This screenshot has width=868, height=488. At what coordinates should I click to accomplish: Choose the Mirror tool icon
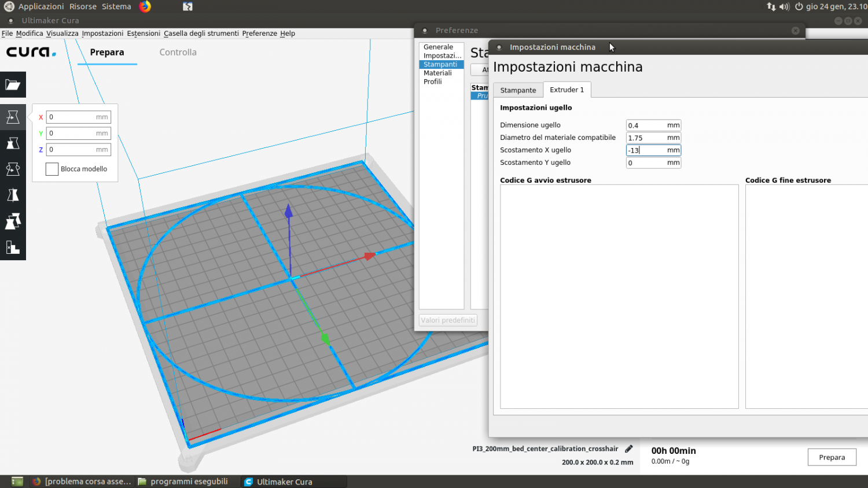point(13,195)
